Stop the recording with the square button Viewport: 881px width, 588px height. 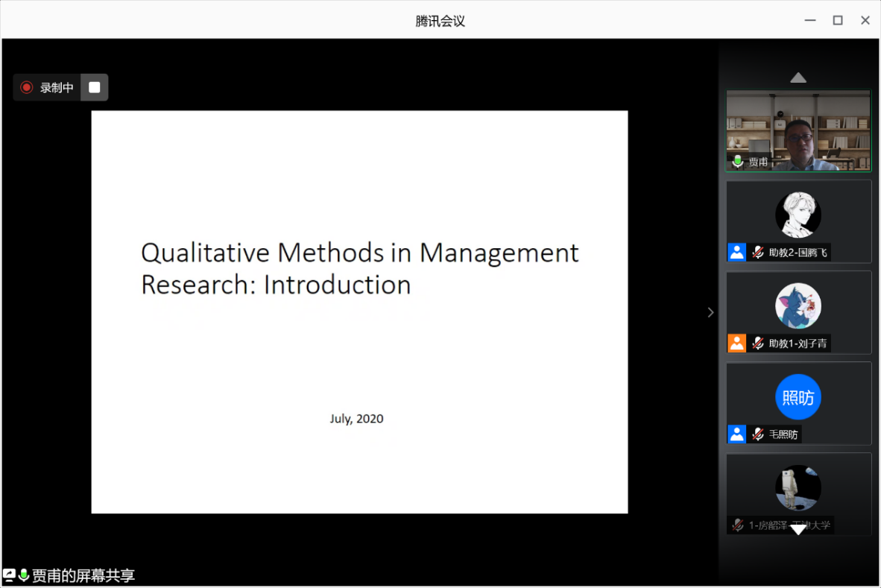[x=94, y=87]
